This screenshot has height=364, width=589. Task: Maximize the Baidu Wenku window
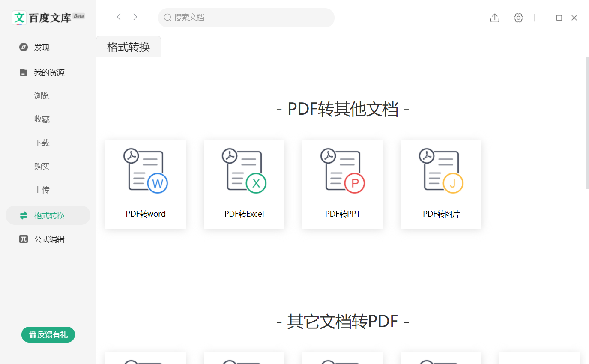point(559,18)
